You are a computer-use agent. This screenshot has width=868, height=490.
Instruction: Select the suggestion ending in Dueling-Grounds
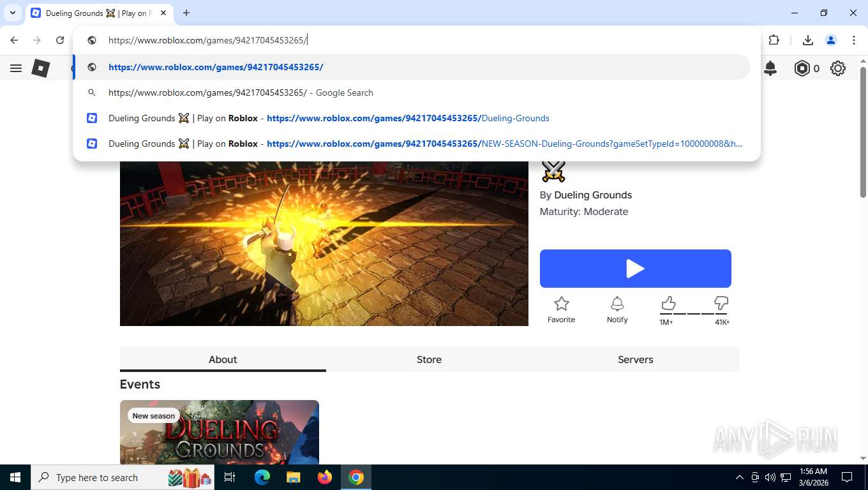pyautogui.click(x=412, y=118)
